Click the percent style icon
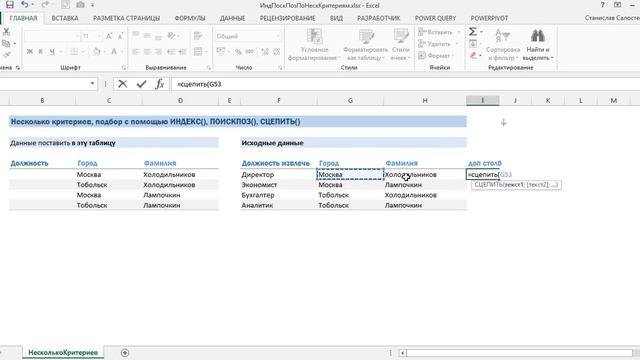Screen dimensions: 640x360 click(x=238, y=51)
